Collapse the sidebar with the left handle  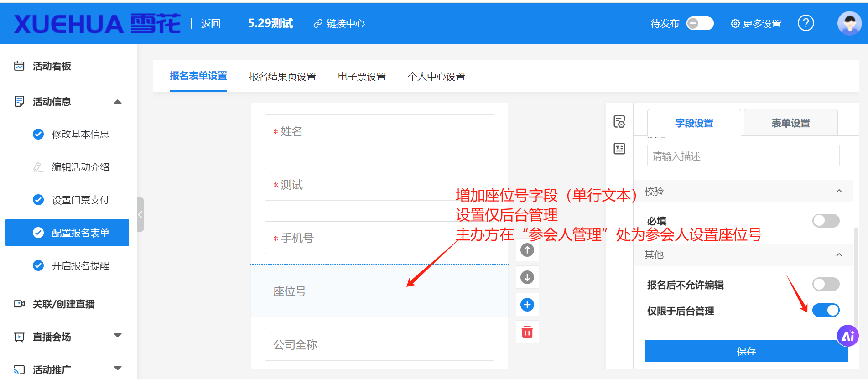coord(140,215)
